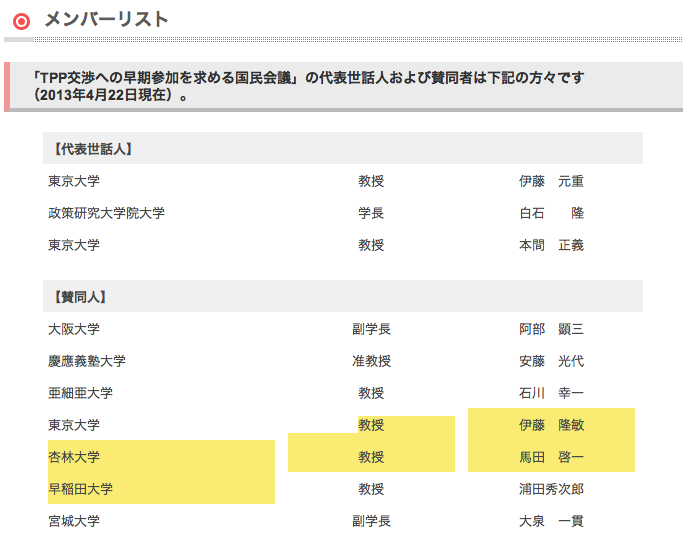Viewport: 687px width, 538px height.
Task: Click the 大阪大学 cell
Action: click(74, 329)
